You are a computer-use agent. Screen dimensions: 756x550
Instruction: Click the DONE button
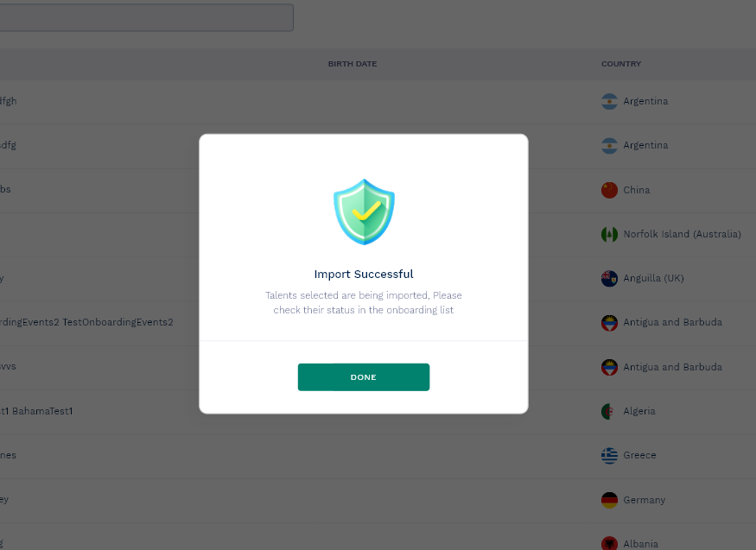coord(363,377)
